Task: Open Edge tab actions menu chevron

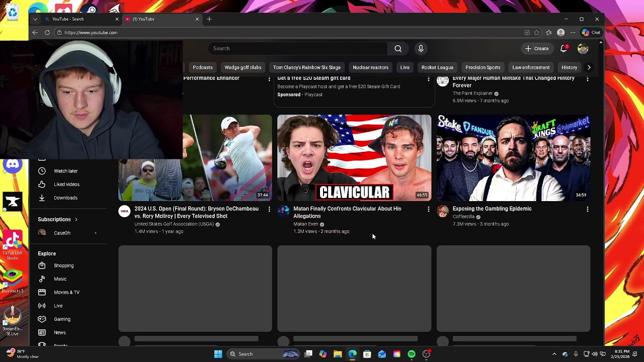Action: (35, 19)
